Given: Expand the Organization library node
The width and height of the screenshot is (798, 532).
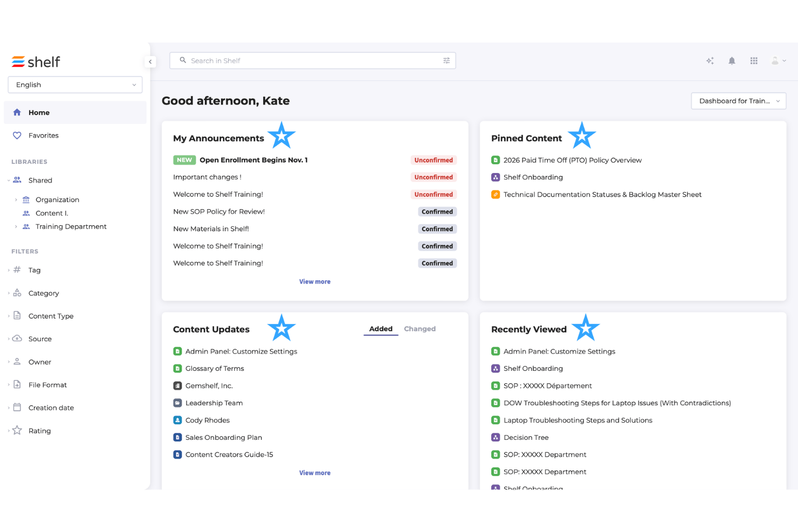Looking at the screenshot, I should pos(16,200).
